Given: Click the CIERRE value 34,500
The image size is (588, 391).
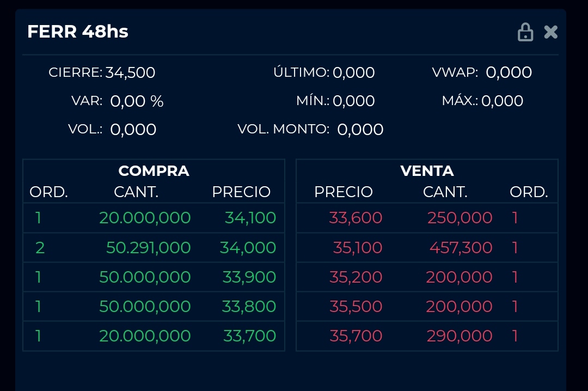Looking at the screenshot, I should pos(130,72).
